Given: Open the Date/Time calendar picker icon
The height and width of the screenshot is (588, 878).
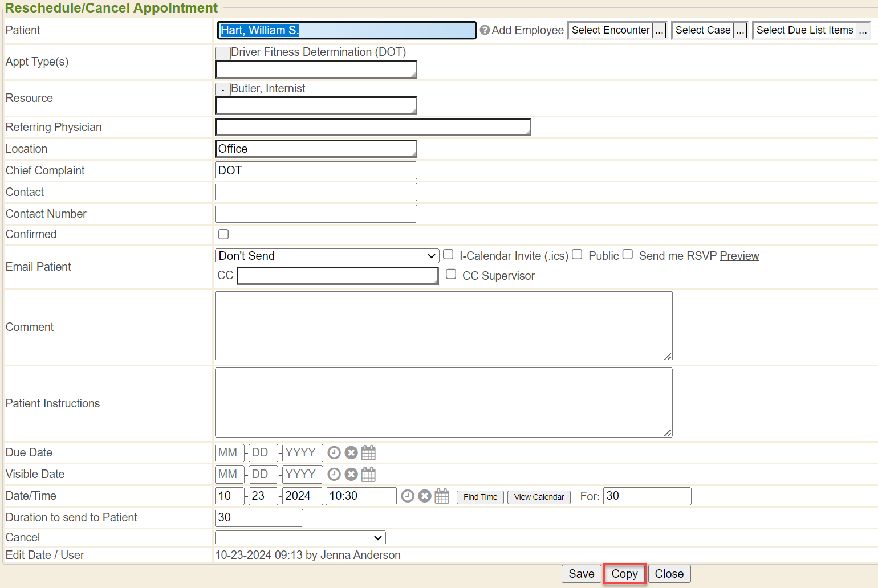Looking at the screenshot, I should tap(442, 496).
